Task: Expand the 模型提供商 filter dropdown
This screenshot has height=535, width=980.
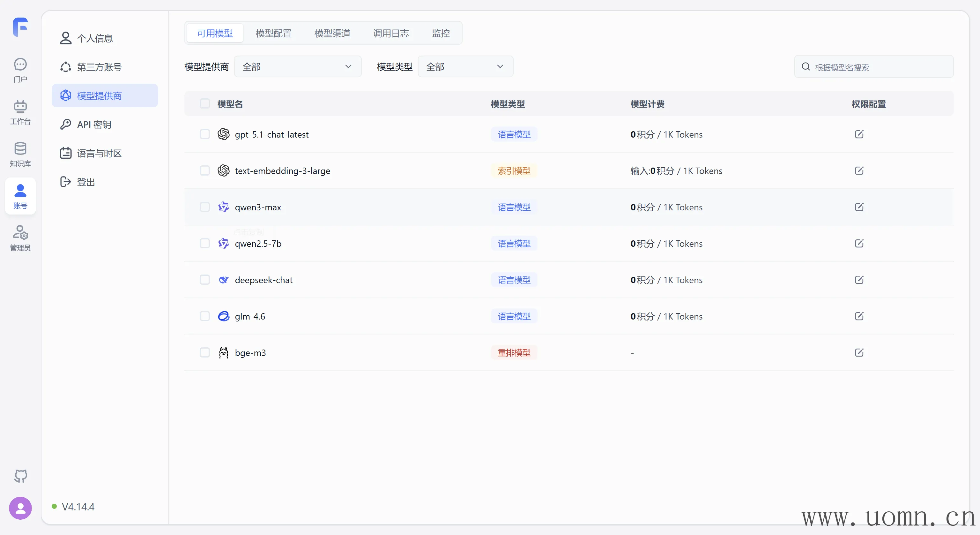Action: click(298, 67)
